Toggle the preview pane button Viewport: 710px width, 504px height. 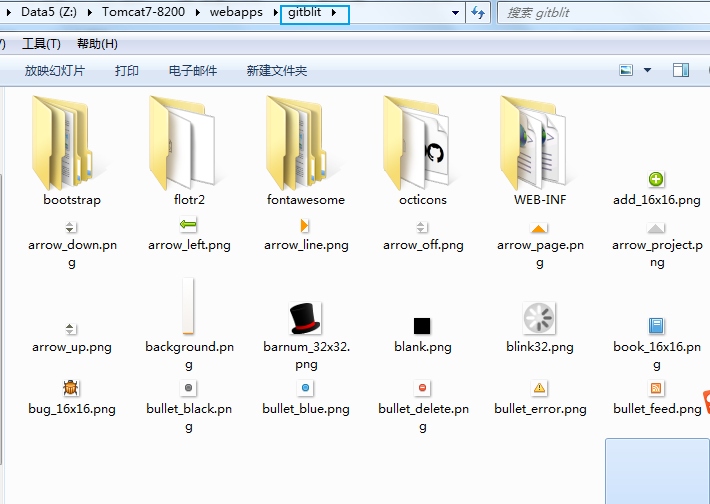pyautogui.click(x=681, y=70)
